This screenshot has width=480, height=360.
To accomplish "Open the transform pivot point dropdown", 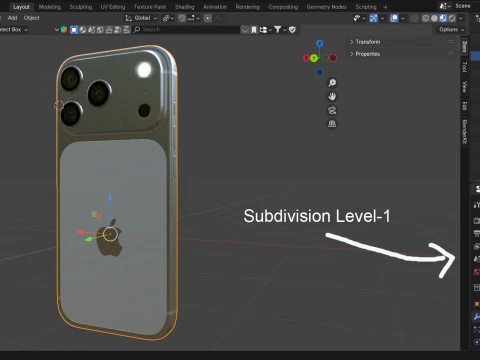I will coord(168,18).
